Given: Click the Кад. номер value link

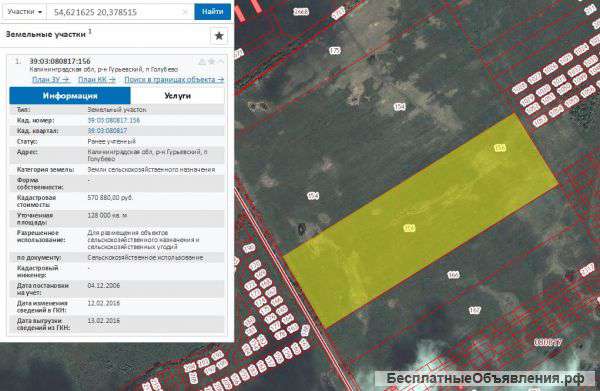Looking at the screenshot, I should [114, 120].
